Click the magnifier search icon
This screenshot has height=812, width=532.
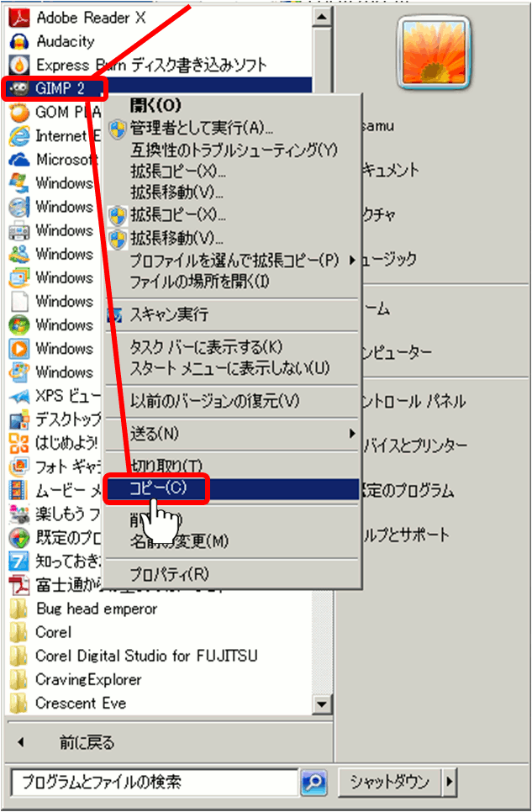tap(313, 783)
